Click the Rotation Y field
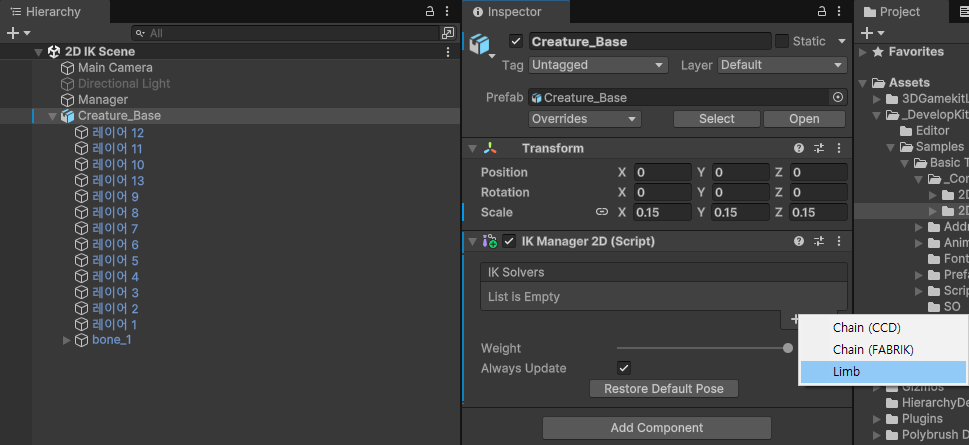Viewport: 969px width, 445px height. pyautogui.click(x=740, y=192)
